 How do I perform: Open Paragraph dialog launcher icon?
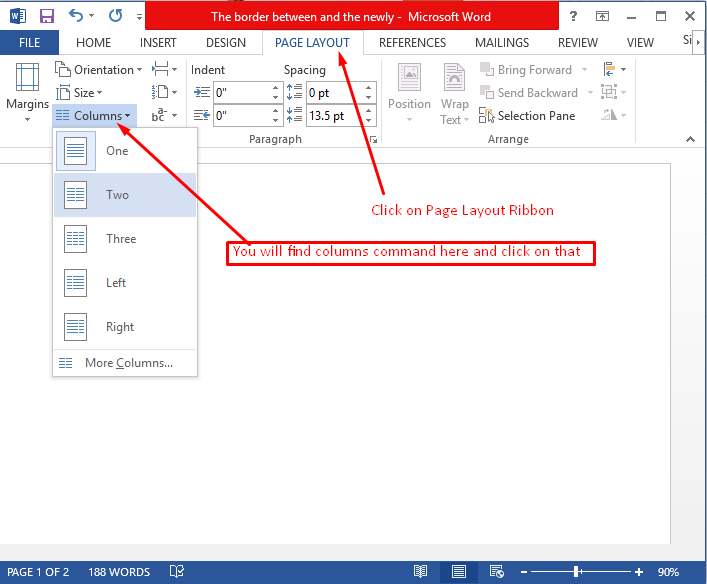pos(373,140)
